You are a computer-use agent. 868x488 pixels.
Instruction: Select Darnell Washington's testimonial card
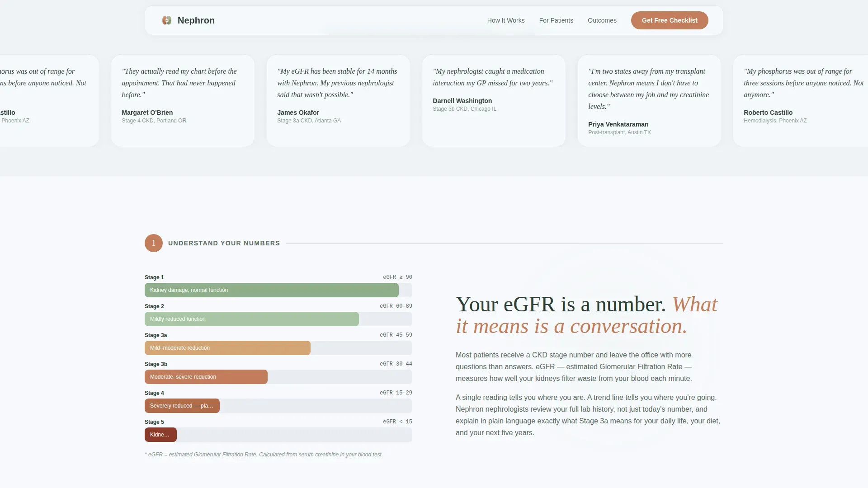494,101
